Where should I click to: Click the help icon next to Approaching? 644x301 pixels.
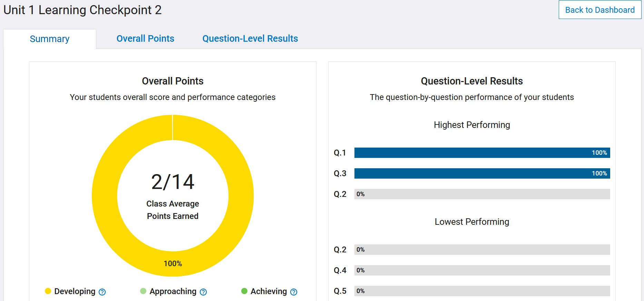tap(203, 292)
